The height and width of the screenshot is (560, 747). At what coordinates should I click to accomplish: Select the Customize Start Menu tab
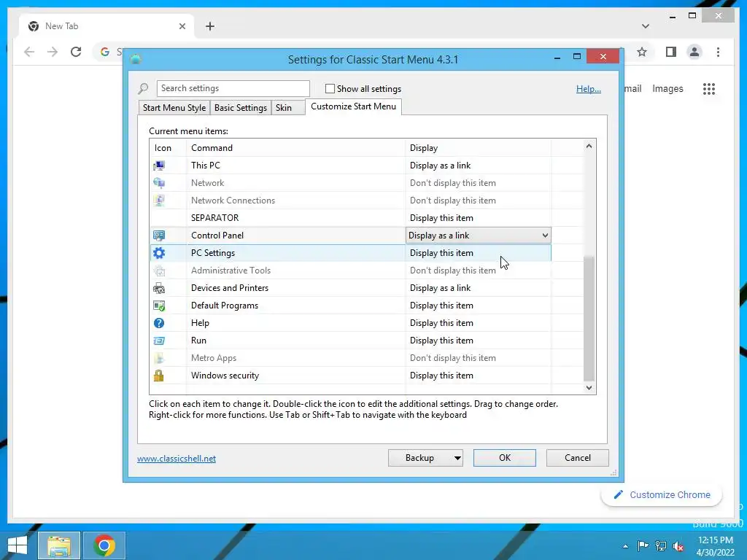click(x=354, y=106)
